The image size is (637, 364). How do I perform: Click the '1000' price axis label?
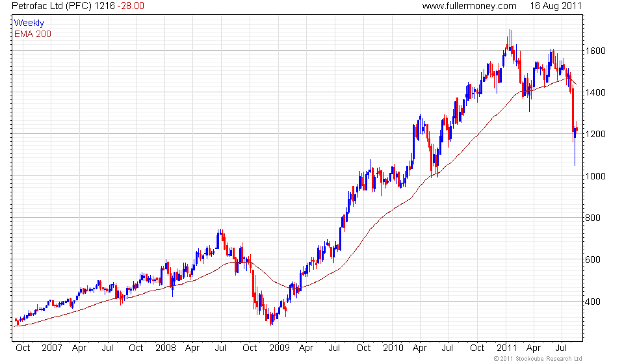(595, 176)
